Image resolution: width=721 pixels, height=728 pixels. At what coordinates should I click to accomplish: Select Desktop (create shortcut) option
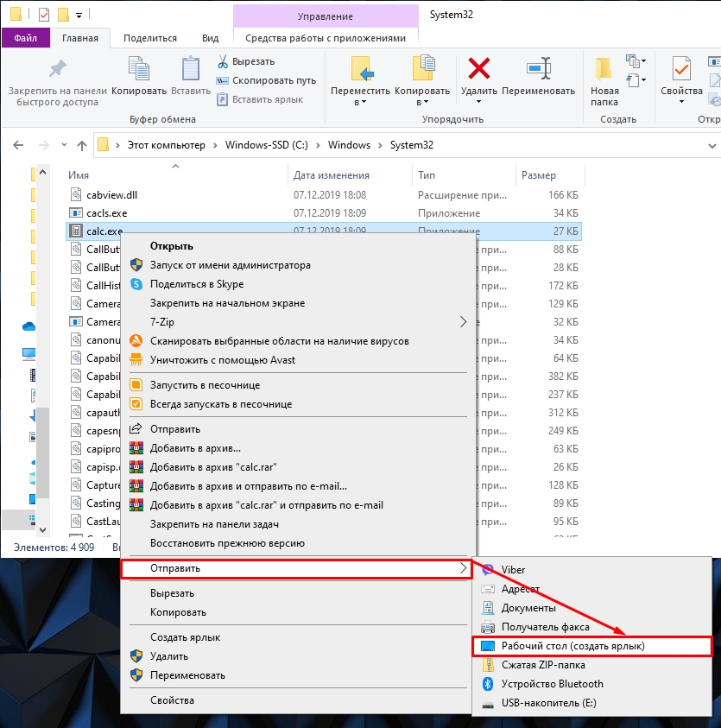coord(572,646)
